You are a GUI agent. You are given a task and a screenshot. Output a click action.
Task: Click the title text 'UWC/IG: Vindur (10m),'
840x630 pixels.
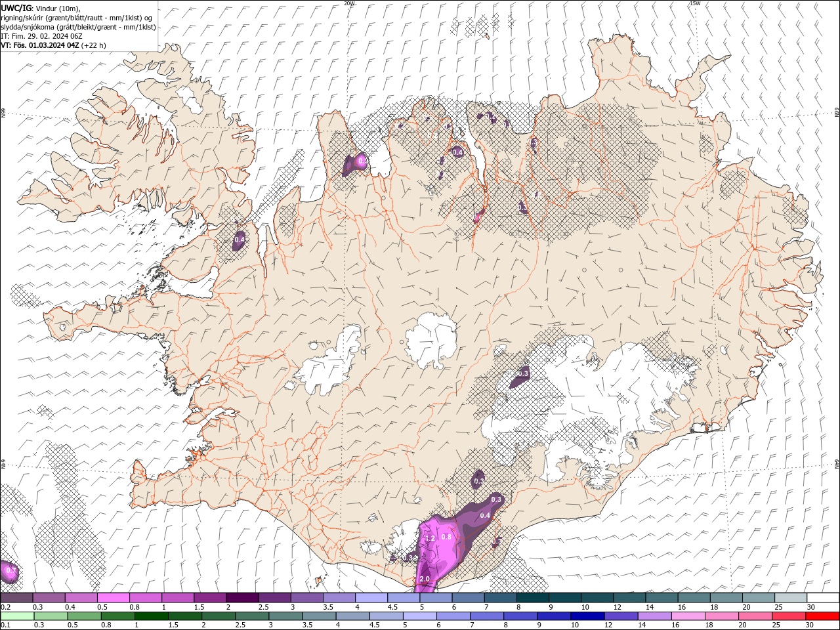pos(41,8)
